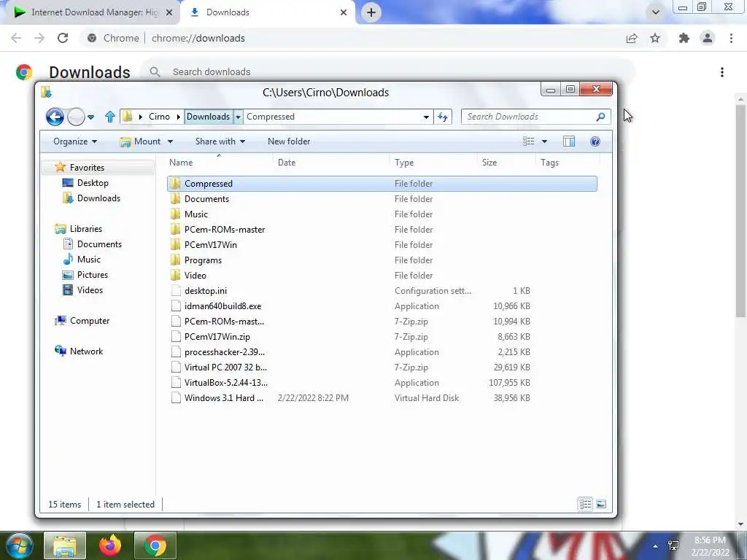Image resolution: width=747 pixels, height=560 pixels.
Task: Expand Downloads breadcrumb dropdown arrow
Action: point(238,117)
